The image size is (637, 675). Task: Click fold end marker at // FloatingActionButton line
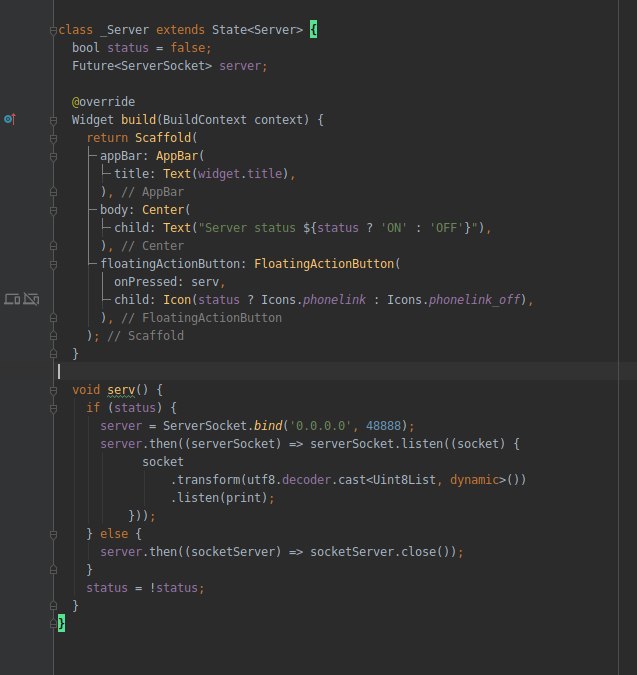(53, 318)
